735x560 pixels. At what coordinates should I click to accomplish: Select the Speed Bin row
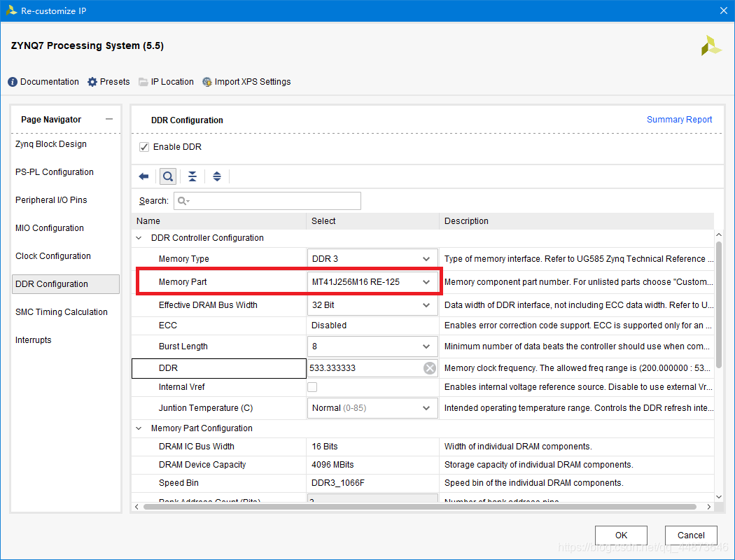point(423,483)
